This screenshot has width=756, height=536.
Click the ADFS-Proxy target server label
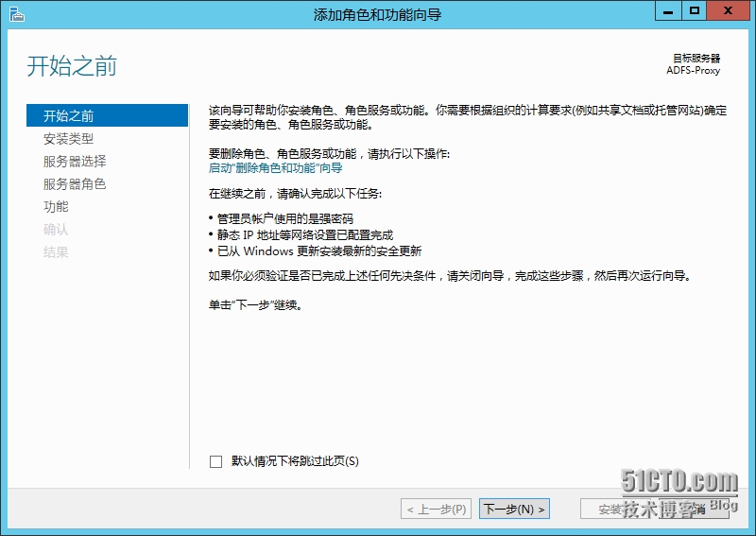point(693,70)
